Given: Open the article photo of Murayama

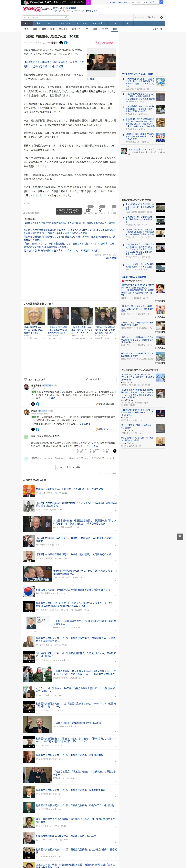Looking at the screenshot, I should click(x=101, y=62).
